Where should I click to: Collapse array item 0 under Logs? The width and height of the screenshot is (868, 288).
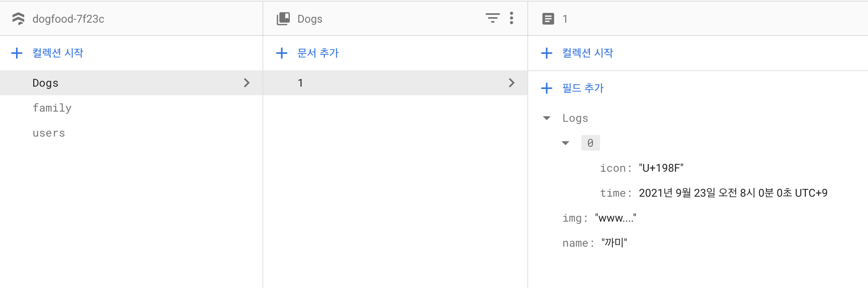[566, 143]
